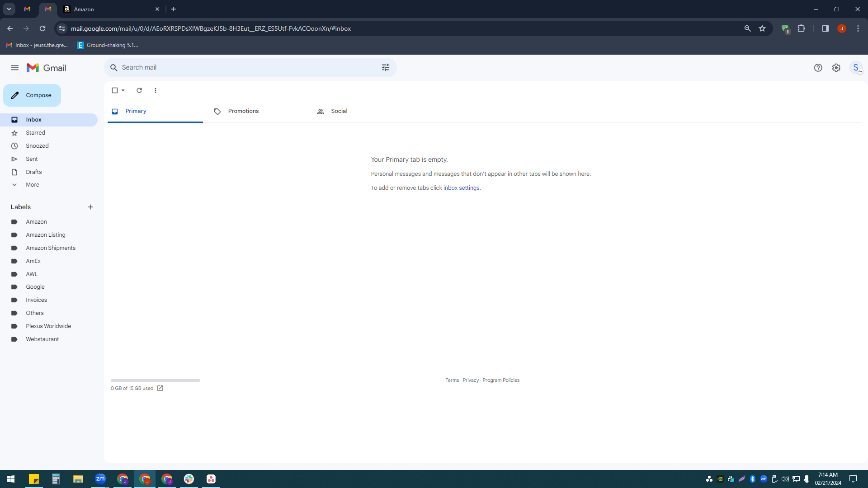The height and width of the screenshot is (488, 868).
Task: Open the browser Extensions puzzle icon
Action: 802,28
